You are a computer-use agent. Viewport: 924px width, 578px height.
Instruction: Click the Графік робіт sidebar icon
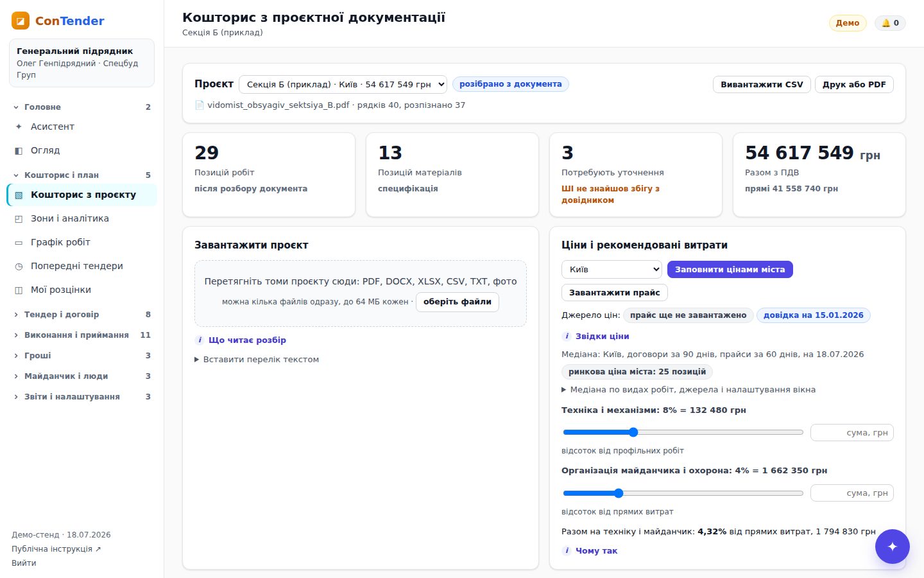(19, 242)
